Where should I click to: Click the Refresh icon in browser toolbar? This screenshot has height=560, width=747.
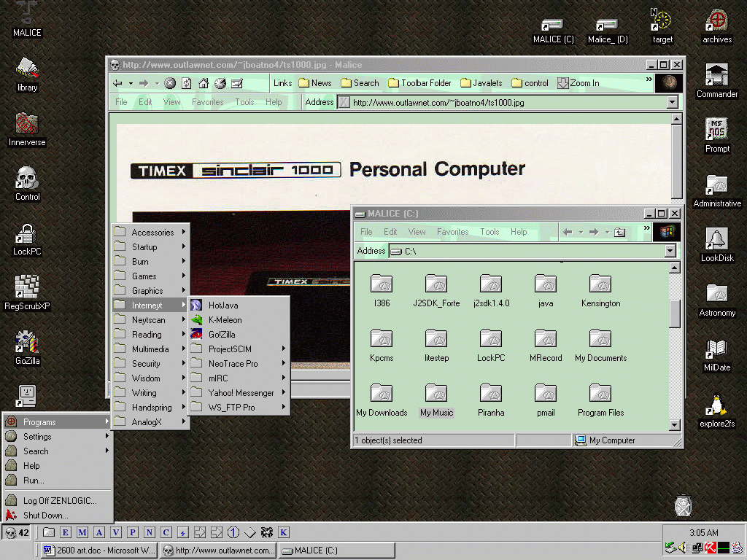click(187, 83)
